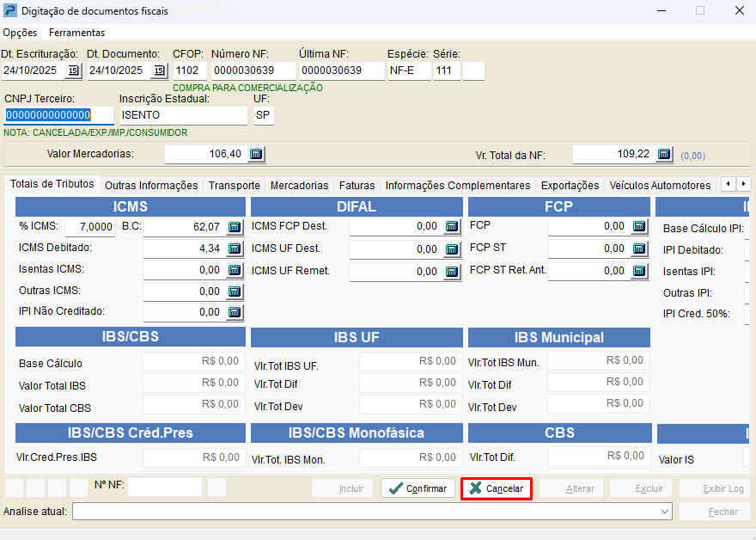This screenshot has width=756, height=540.
Task: Switch to the Transporte tab
Action: pyautogui.click(x=234, y=185)
